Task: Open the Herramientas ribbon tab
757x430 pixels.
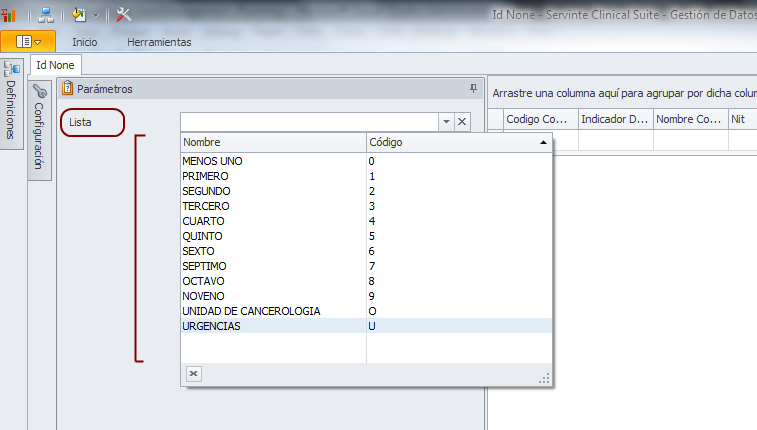Action: point(159,42)
